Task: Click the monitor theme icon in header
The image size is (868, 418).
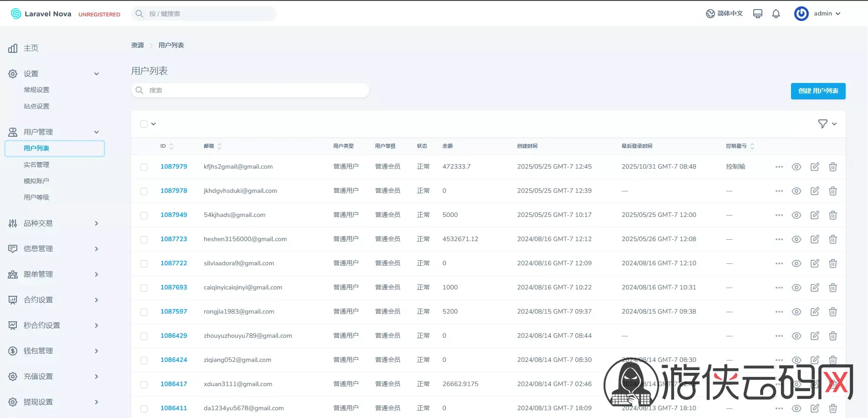Action: pos(758,14)
